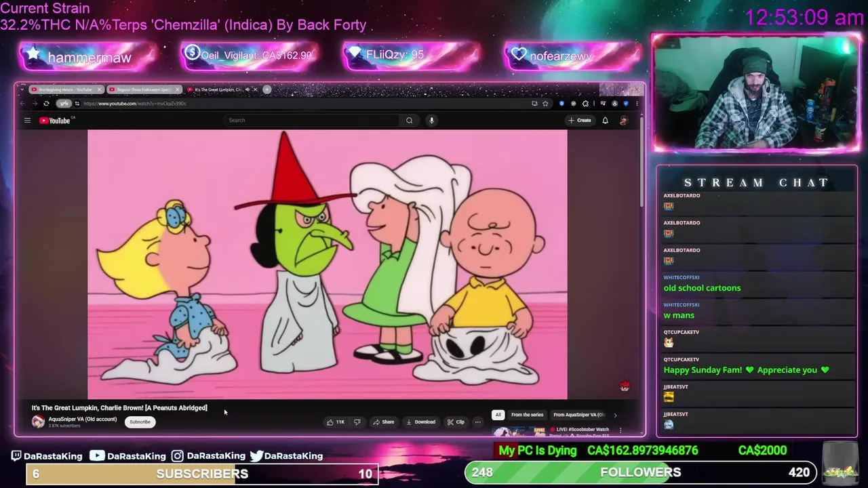Clip the video with scissors button

click(x=456, y=422)
